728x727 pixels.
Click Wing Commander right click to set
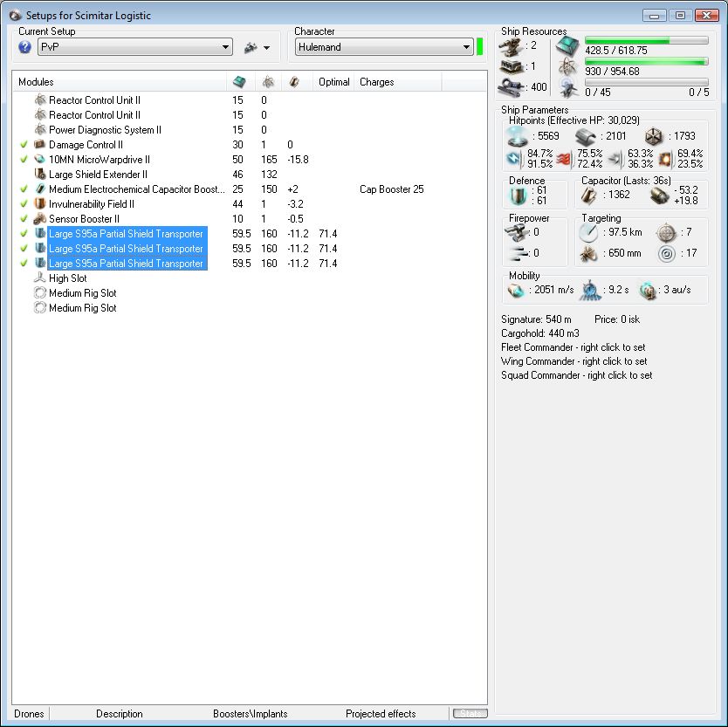(x=573, y=361)
